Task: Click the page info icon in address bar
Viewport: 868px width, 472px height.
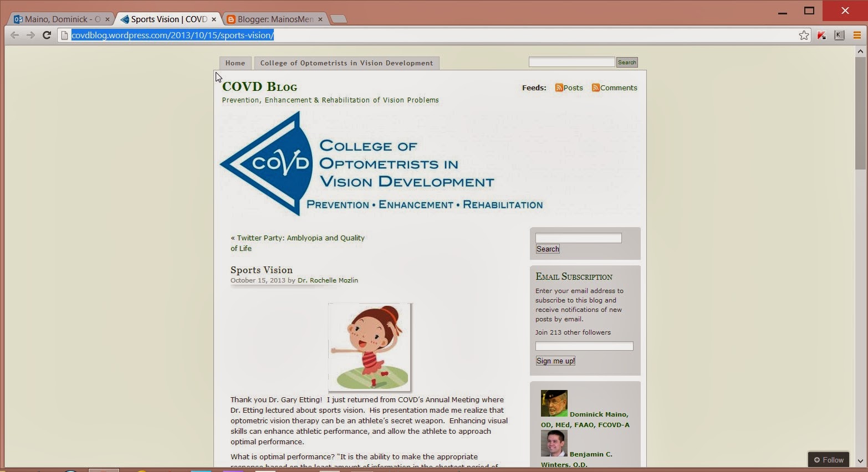Action: point(65,35)
